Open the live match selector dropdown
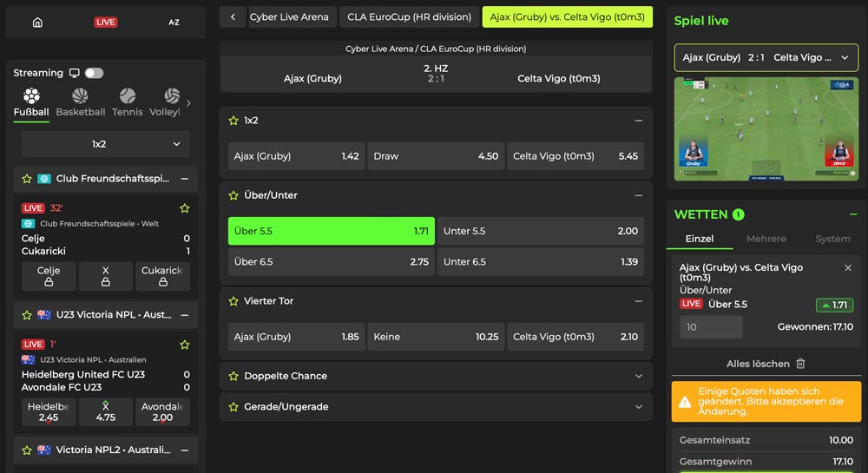 pos(766,58)
